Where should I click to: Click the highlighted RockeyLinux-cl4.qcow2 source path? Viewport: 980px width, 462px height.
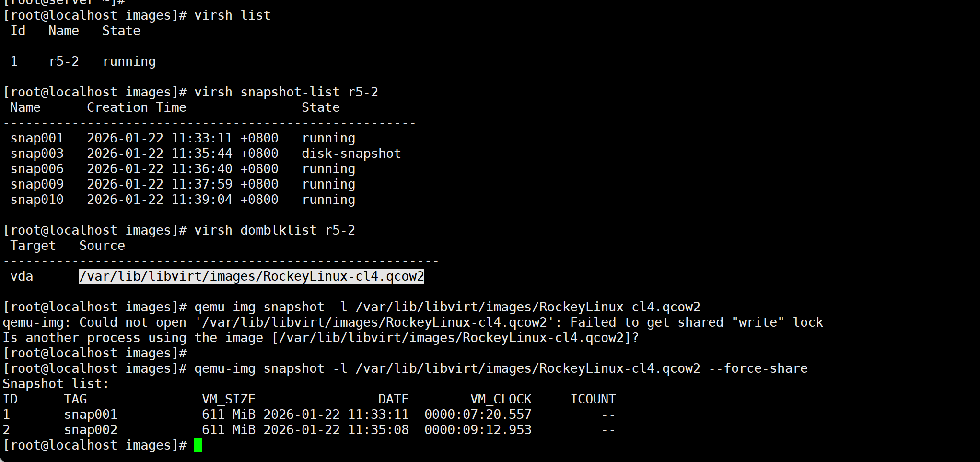[252, 276]
